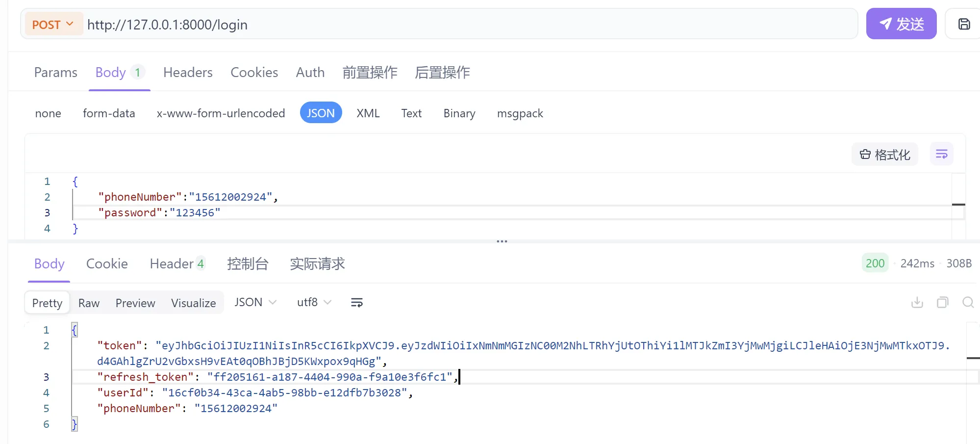Switch to response Cookie tab
This screenshot has width=980, height=444.
tap(107, 264)
